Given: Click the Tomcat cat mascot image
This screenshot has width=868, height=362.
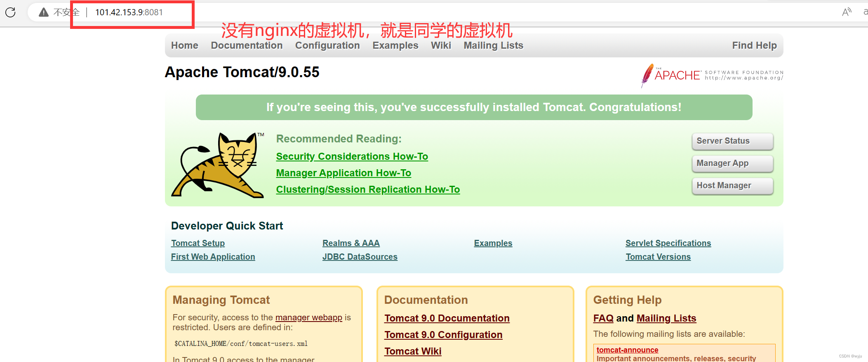Looking at the screenshot, I should [x=217, y=165].
